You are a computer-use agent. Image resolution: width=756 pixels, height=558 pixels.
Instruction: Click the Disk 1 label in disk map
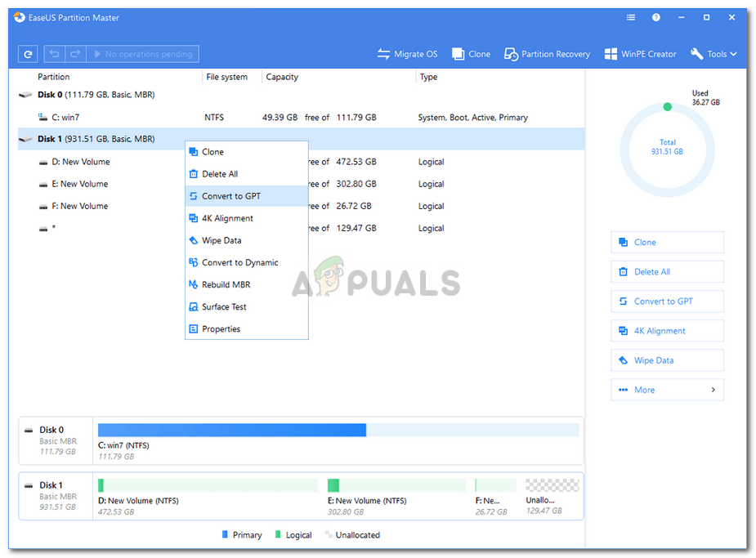tap(51, 485)
